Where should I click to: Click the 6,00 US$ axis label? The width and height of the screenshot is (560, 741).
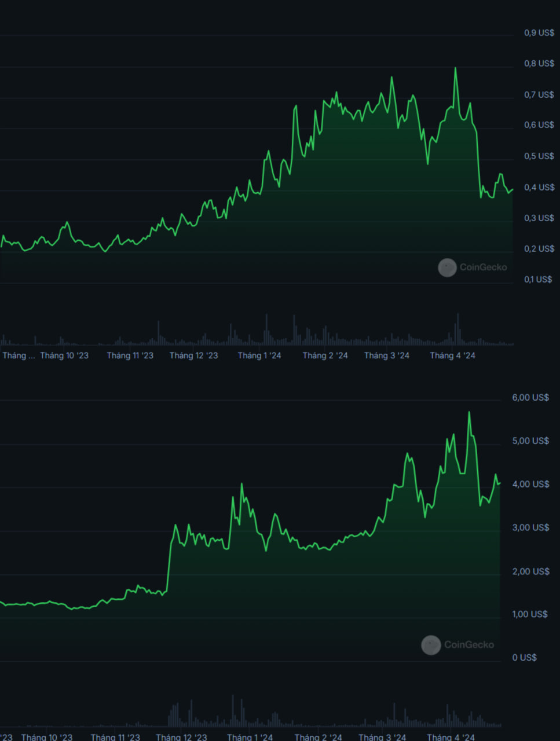pos(530,398)
